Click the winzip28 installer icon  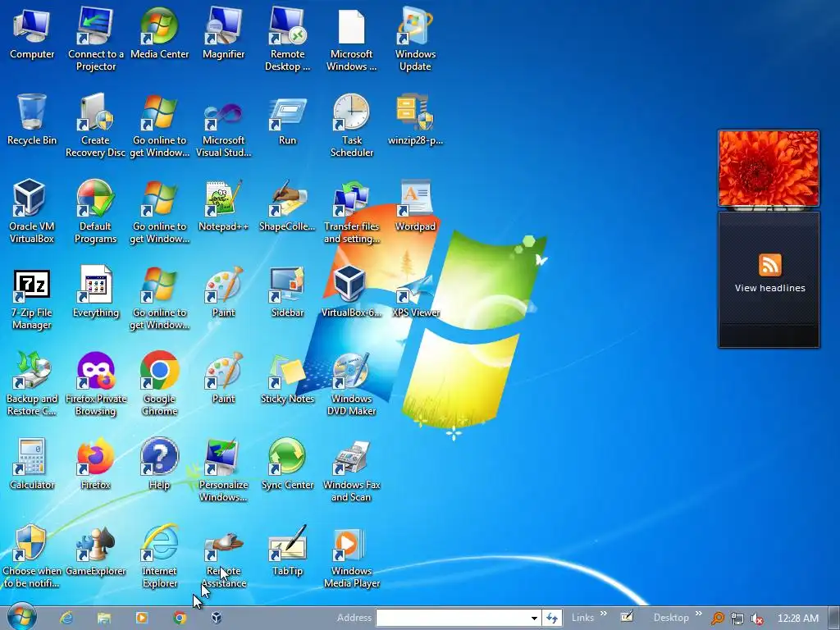pyautogui.click(x=415, y=120)
